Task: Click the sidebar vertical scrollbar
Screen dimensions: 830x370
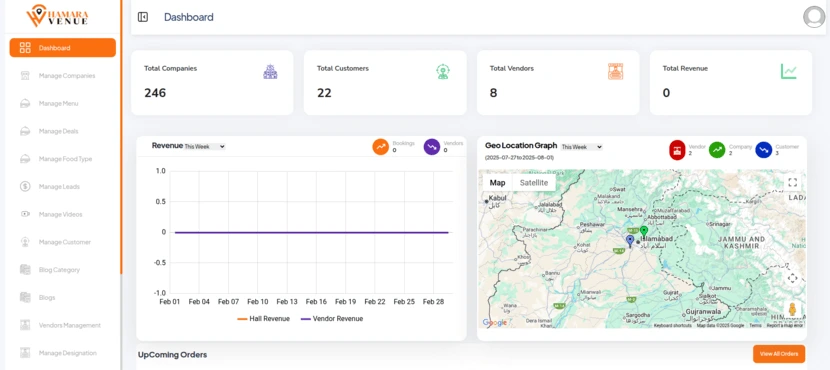Action: click(121, 138)
